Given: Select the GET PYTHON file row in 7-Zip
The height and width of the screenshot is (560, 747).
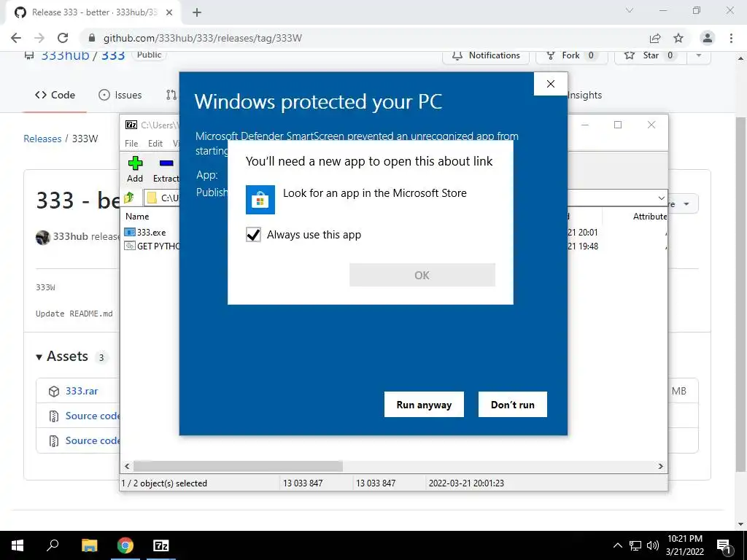Looking at the screenshot, I should pyautogui.click(x=152, y=246).
